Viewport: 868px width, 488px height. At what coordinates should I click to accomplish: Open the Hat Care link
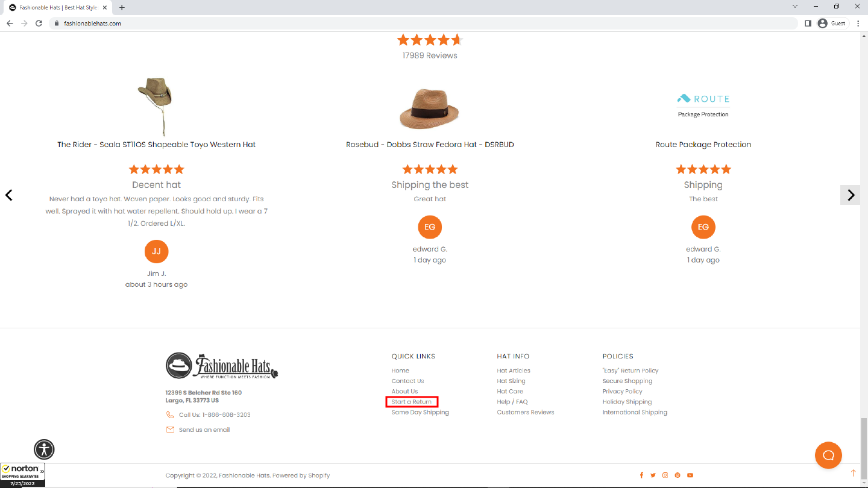pos(510,391)
